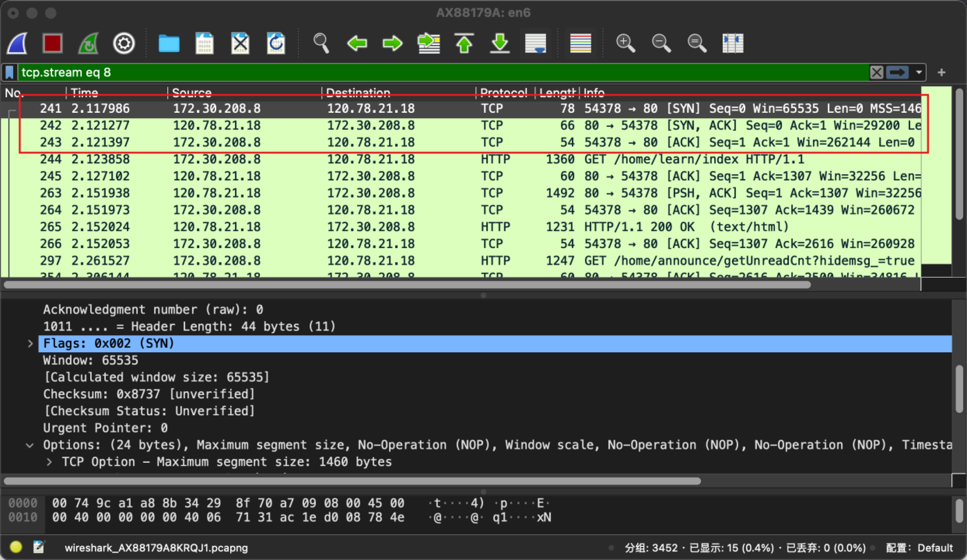This screenshot has width=967, height=560.
Task: Sort packets by Source column
Action: (x=244, y=93)
